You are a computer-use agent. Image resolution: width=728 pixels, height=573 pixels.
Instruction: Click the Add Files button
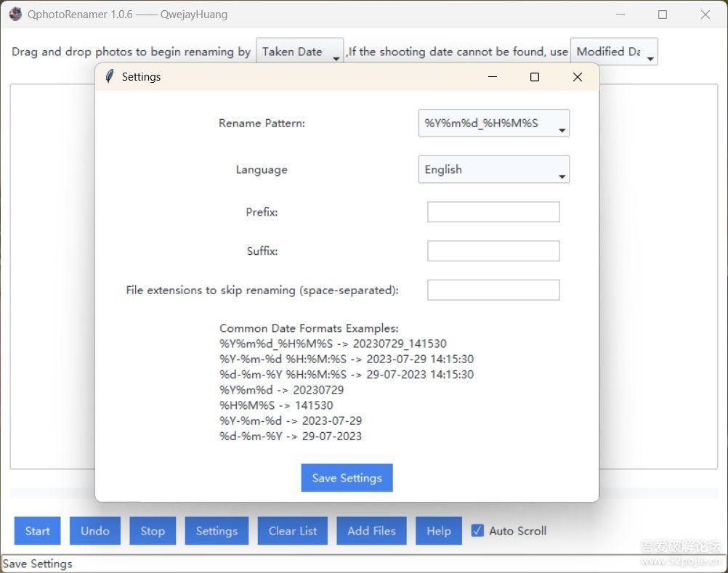pyautogui.click(x=371, y=531)
